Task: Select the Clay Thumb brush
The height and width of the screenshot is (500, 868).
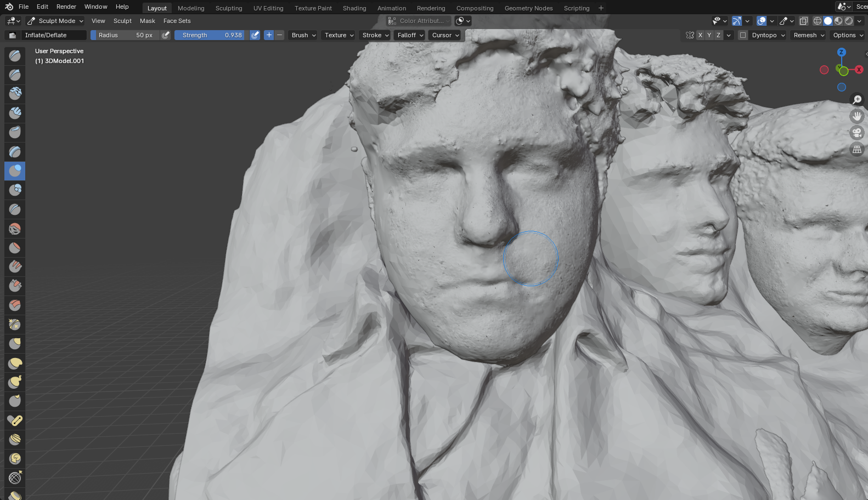Action: [x=15, y=133]
